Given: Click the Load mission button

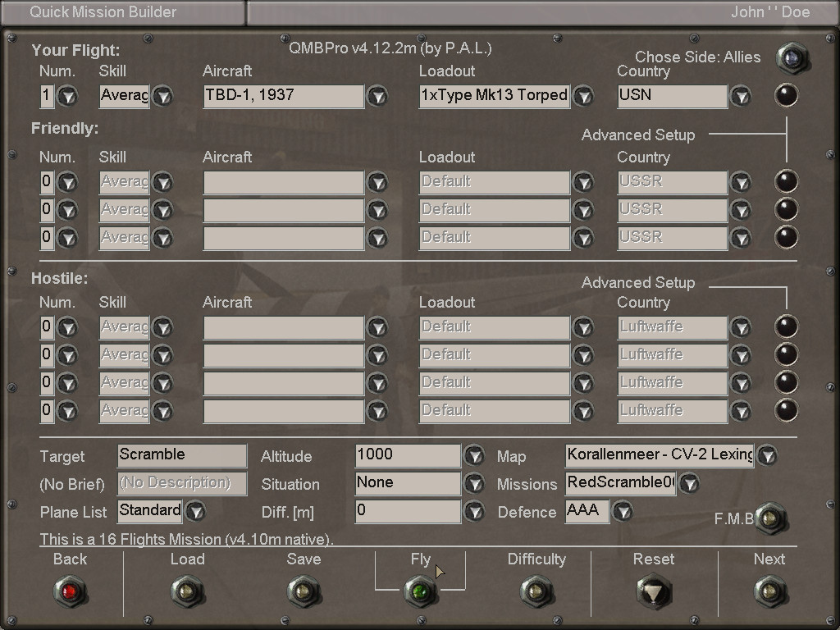Looking at the screenshot, I should click(187, 591).
